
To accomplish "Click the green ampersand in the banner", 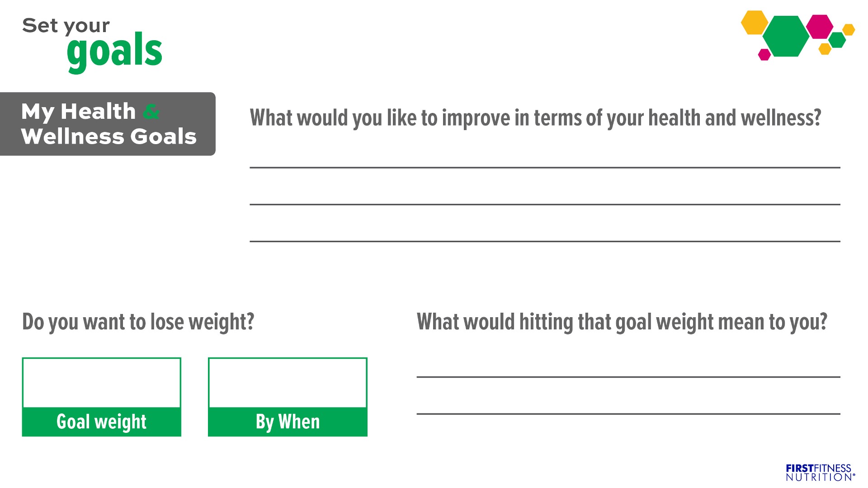I will click(151, 112).
